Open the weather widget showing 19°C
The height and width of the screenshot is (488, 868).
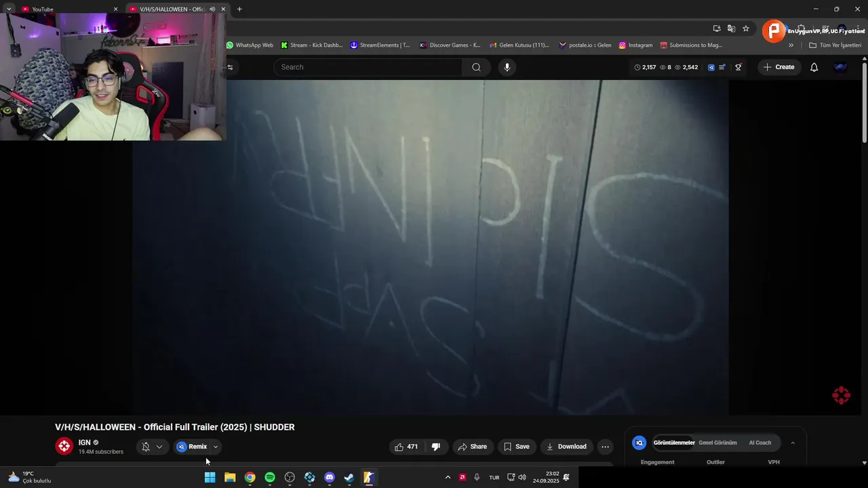[29, 477]
